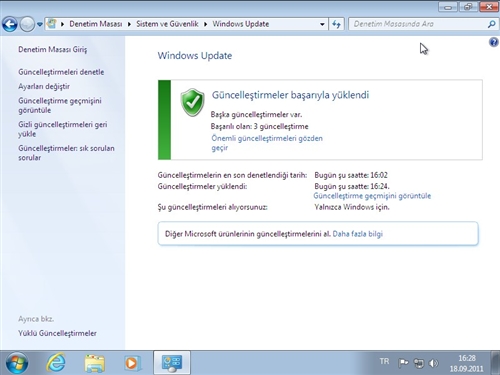The height and width of the screenshot is (375, 500).
Task: Click in Denetim Masasında Ara search field
Action: (418, 24)
